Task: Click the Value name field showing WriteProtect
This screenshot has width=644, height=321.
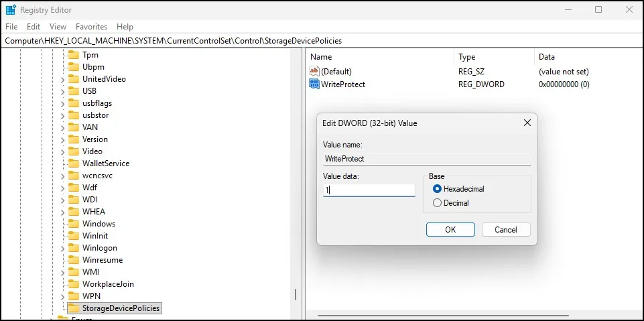Action: click(x=427, y=158)
